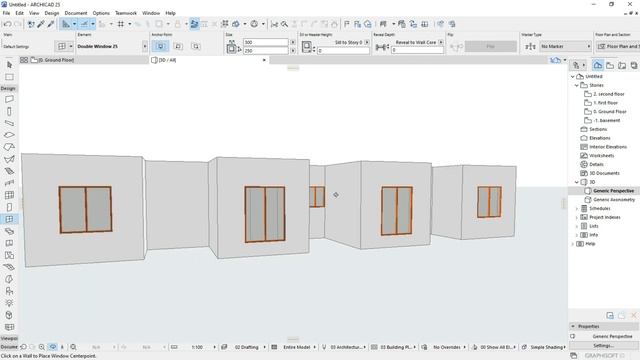Viewport: 640px width, 360px height.
Task: Click the Fit in Window icon in bottom bar
Action: pos(73,347)
